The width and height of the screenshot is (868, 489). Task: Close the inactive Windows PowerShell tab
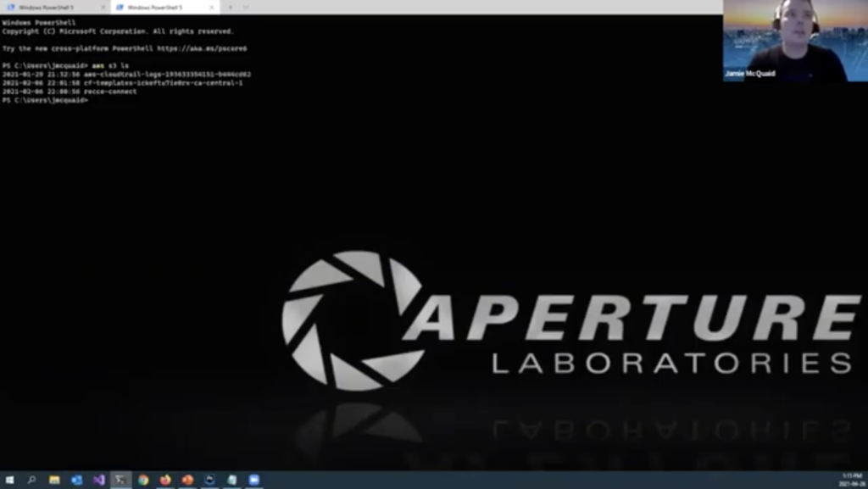(x=103, y=8)
